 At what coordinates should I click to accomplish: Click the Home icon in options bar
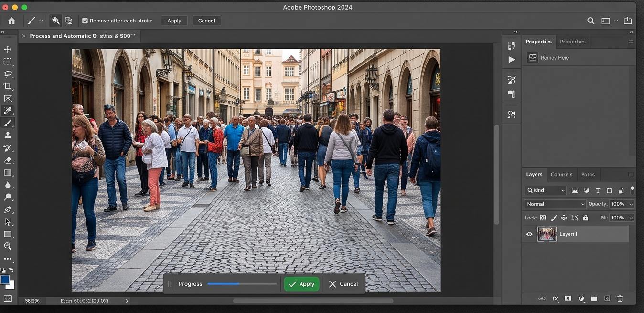click(x=11, y=21)
